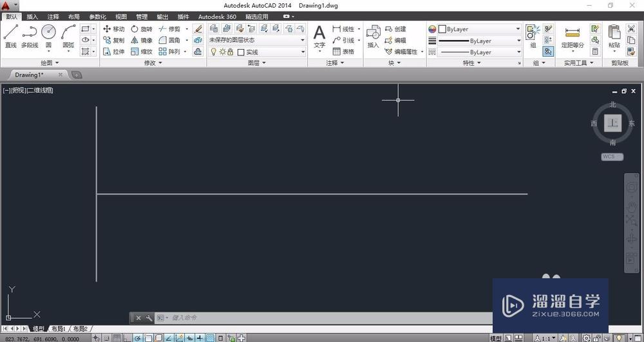Click the Layer Properties icon in Layer panel

pyautogui.click(x=214, y=28)
